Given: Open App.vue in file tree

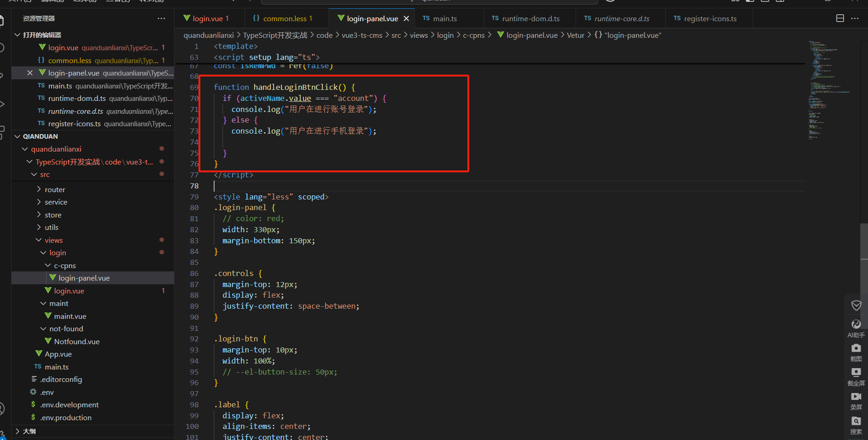Looking at the screenshot, I should (x=93, y=354).
